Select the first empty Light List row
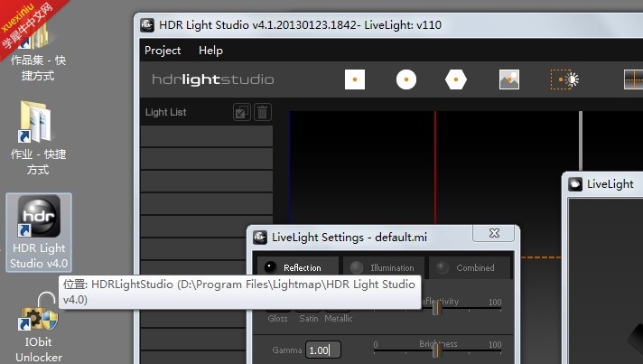The image size is (643, 364). click(x=207, y=136)
